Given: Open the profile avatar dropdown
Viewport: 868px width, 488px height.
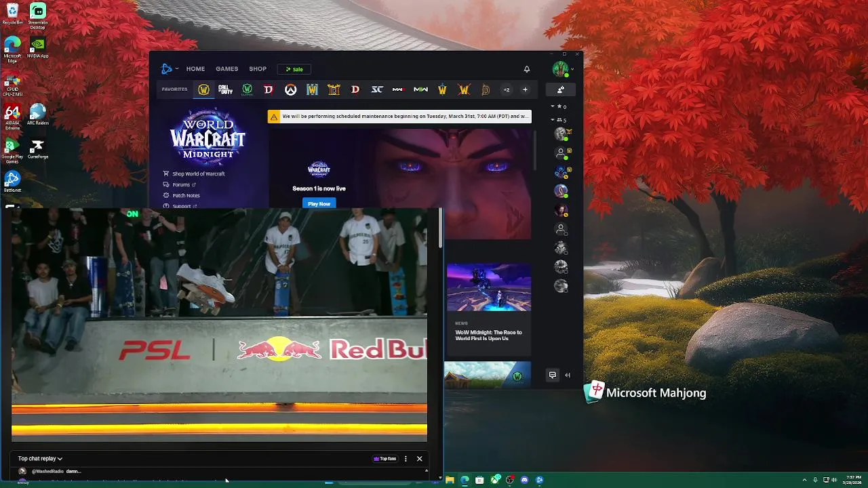Looking at the screenshot, I should pos(562,69).
